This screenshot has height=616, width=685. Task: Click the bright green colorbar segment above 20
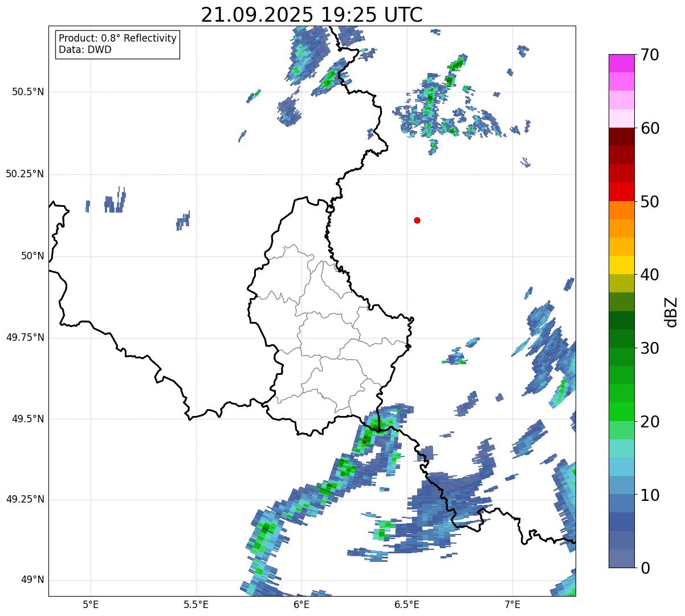pos(622,411)
